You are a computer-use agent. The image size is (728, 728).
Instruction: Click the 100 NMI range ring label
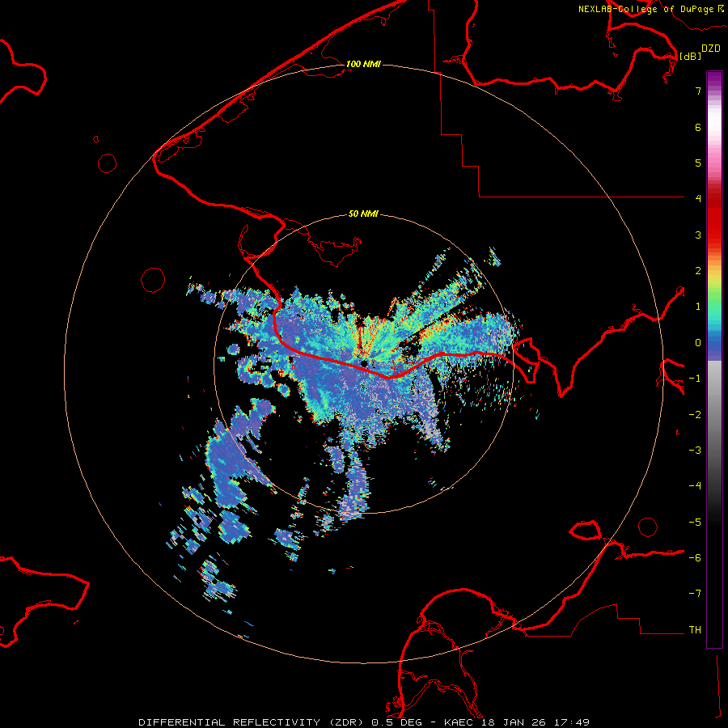pyautogui.click(x=363, y=64)
